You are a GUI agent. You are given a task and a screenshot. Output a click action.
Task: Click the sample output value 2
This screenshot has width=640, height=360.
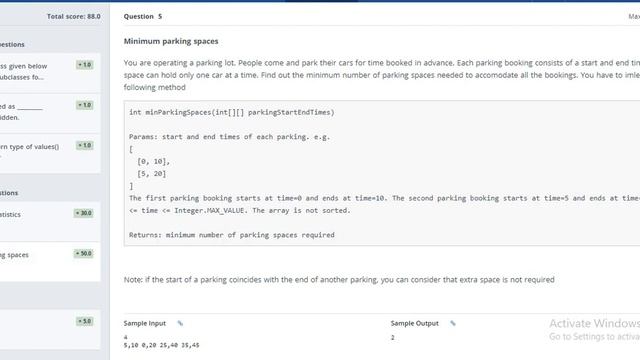pos(393,338)
